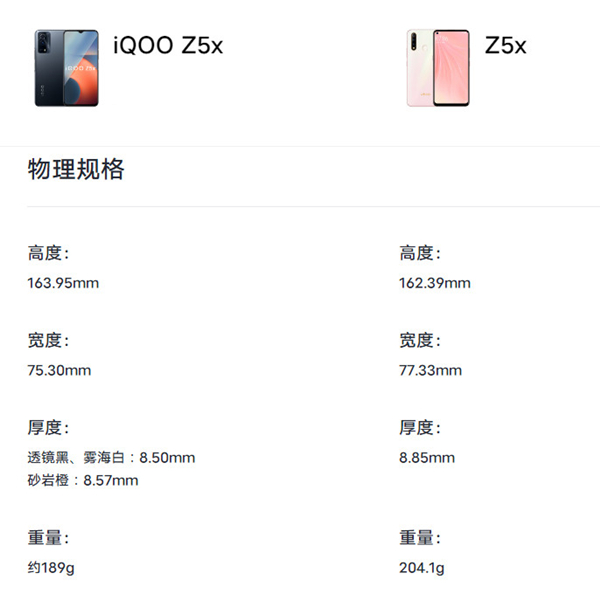Click the pink Z5x phone image
This screenshot has height=600, width=600.
(x=438, y=67)
